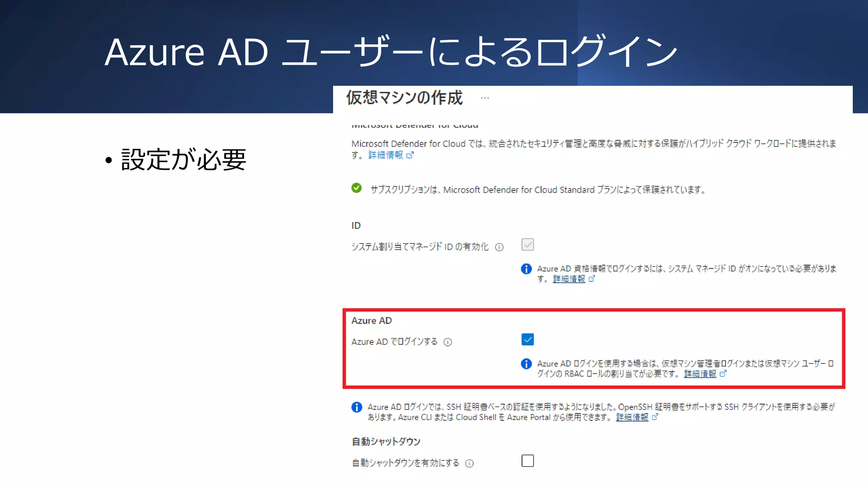Click external-link icon after SSH 詳細情報

pos(655,417)
